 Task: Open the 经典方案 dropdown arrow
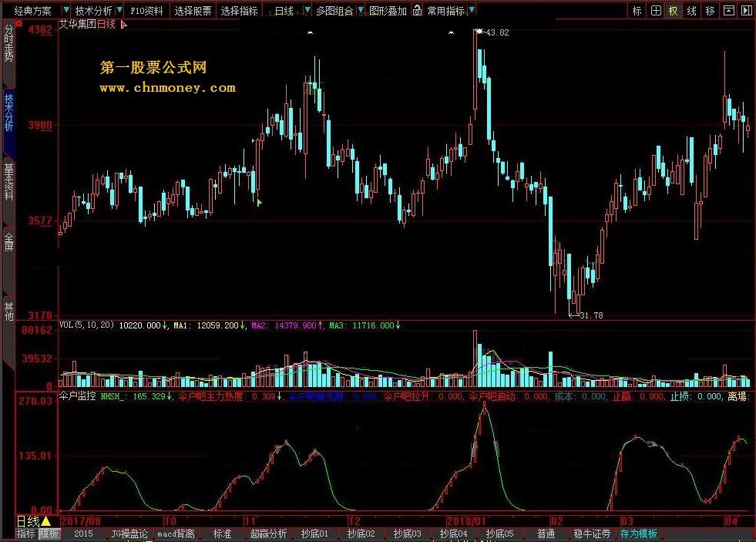click(x=66, y=10)
